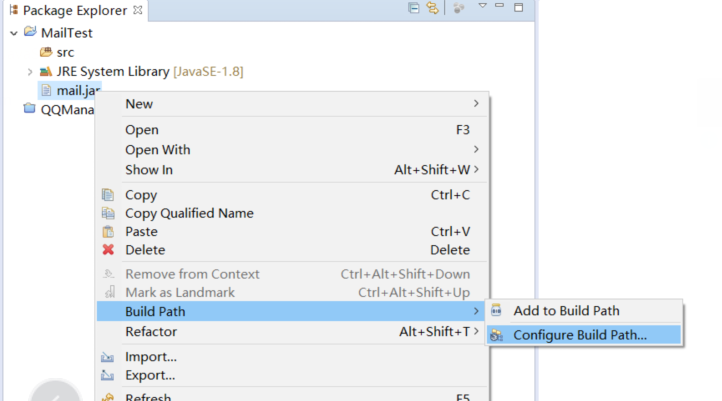The width and height of the screenshot is (722, 401).
Task: Click the Refactor submenu arrow
Action: tap(476, 331)
